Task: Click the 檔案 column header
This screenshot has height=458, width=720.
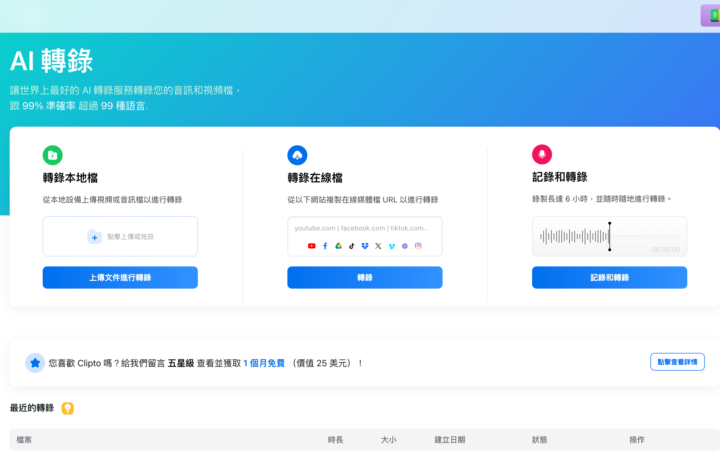Action: (x=24, y=440)
